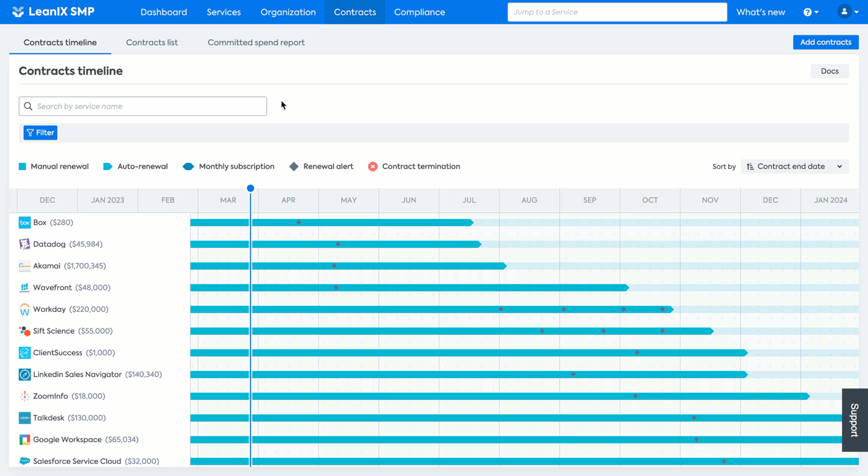Click the Talkdesk service icon

25,418
